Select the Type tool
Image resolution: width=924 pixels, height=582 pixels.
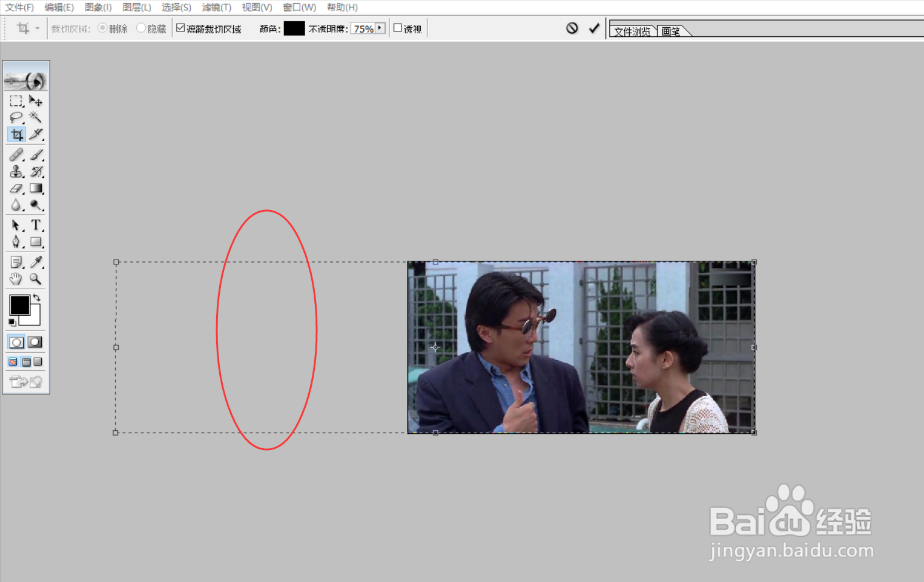point(36,225)
